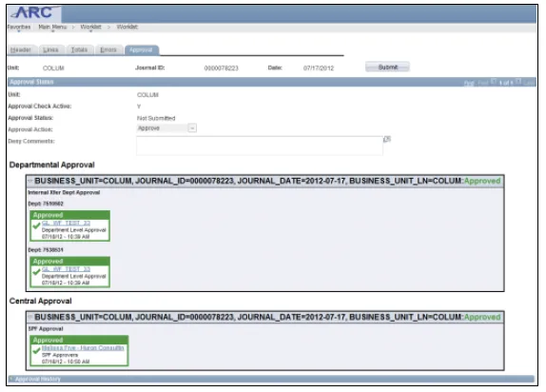Click the ARC logo
This screenshot has height=392, width=546.
click(x=34, y=13)
